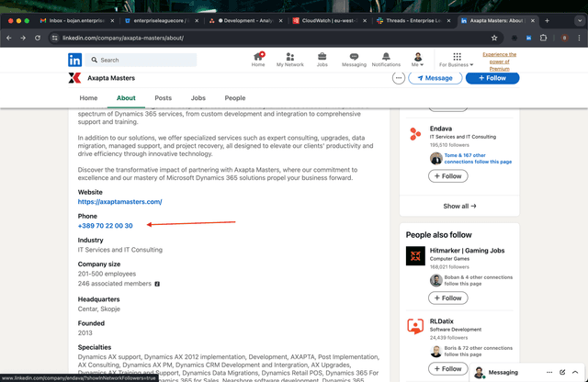Follow the RLDatix page

click(448, 369)
